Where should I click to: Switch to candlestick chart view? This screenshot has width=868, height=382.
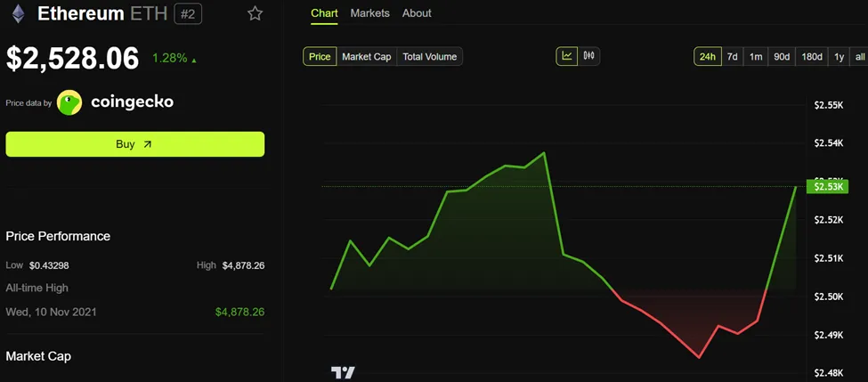click(588, 56)
